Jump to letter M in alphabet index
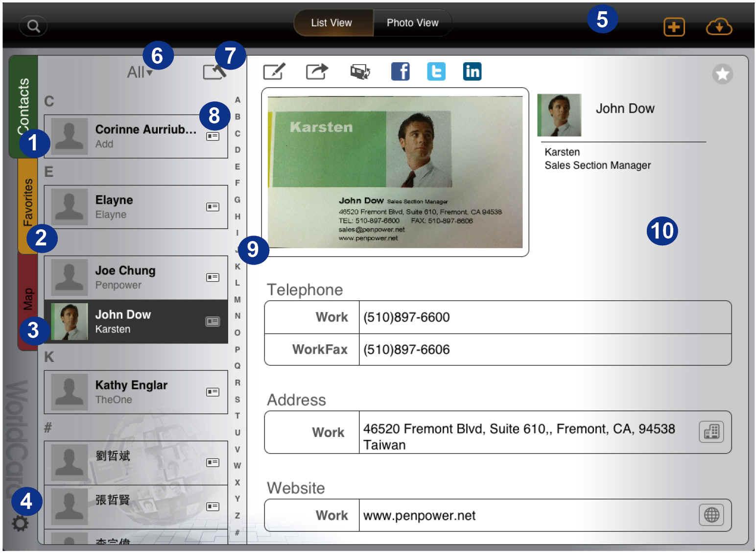 coord(237,299)
